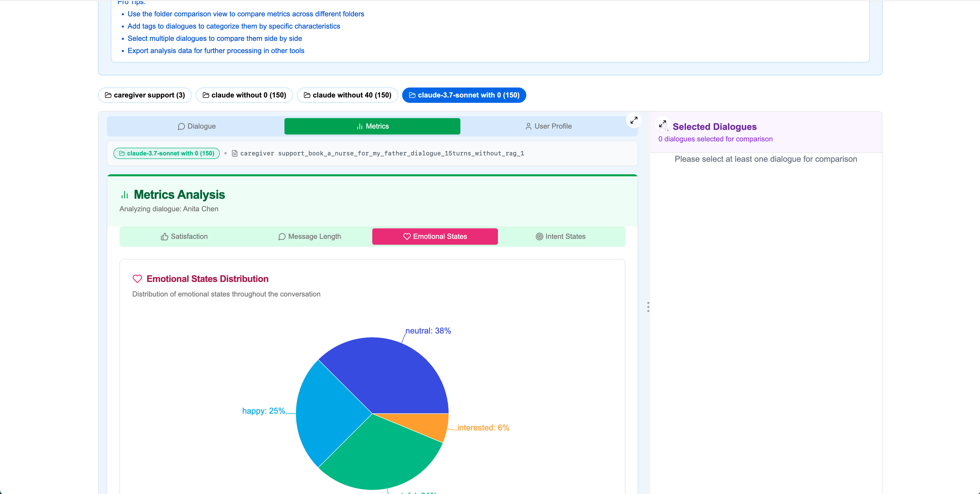980x494 pixels.
Task: Click the folder icon on caregiver support chip
Action: pyautogui.click(x=108, y=95)
